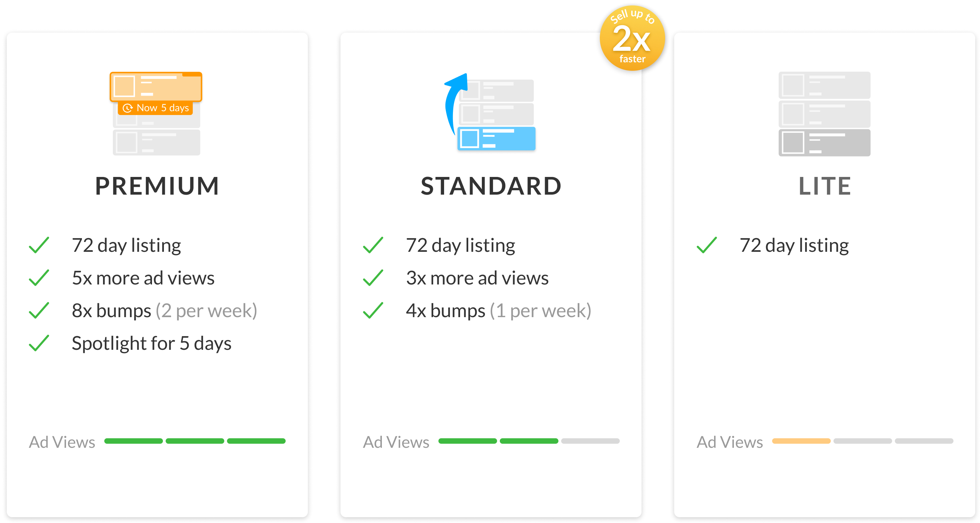Click '8x bumps (2 per week)' feature text
The image size is (980, 523).
[x=165, y=310]
